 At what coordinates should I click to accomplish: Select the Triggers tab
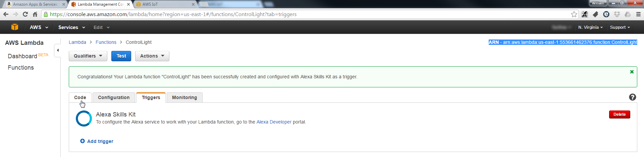151,97
